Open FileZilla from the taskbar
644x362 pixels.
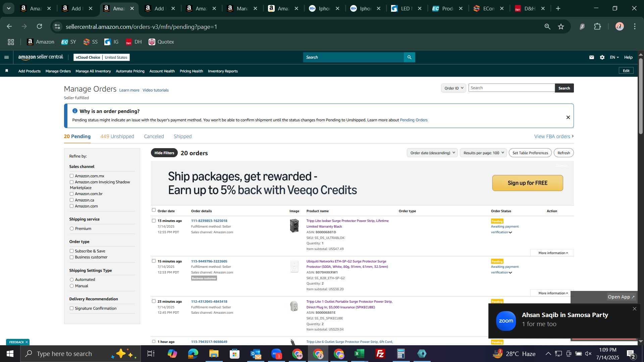tap(380, 354)
